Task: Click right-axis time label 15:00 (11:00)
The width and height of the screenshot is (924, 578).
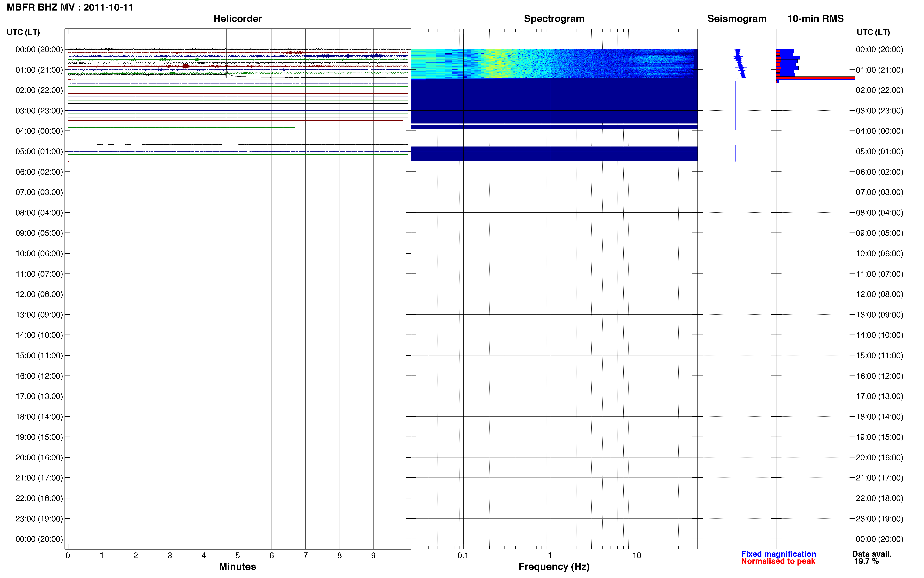Action: 879,355
